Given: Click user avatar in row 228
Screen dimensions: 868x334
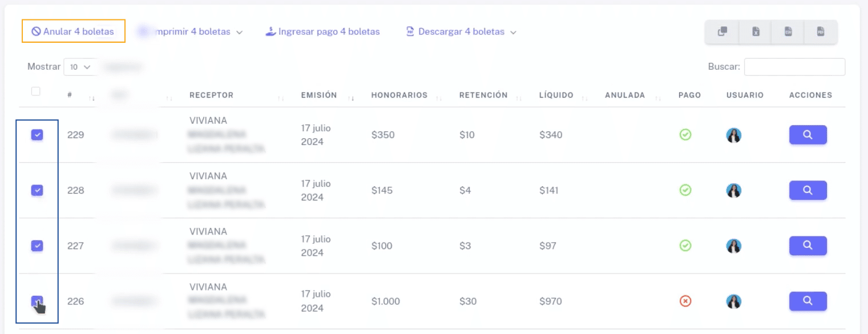Looking at the screenshot, I should [733, 191].
